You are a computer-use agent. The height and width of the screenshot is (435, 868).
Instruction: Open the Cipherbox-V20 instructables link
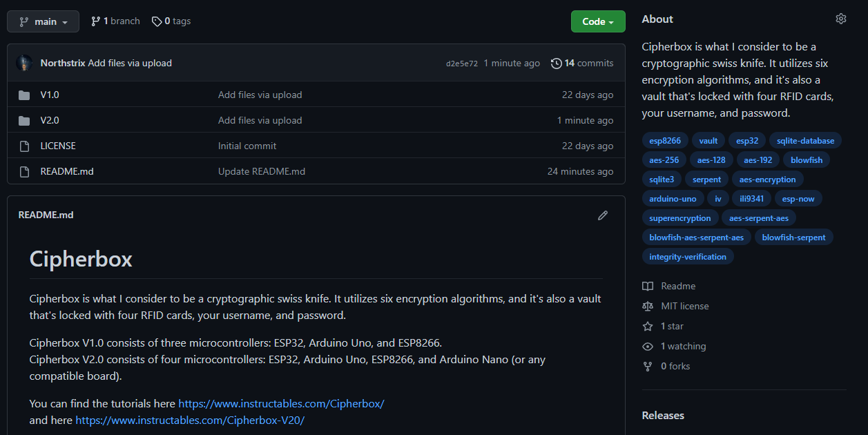(190, 420)
